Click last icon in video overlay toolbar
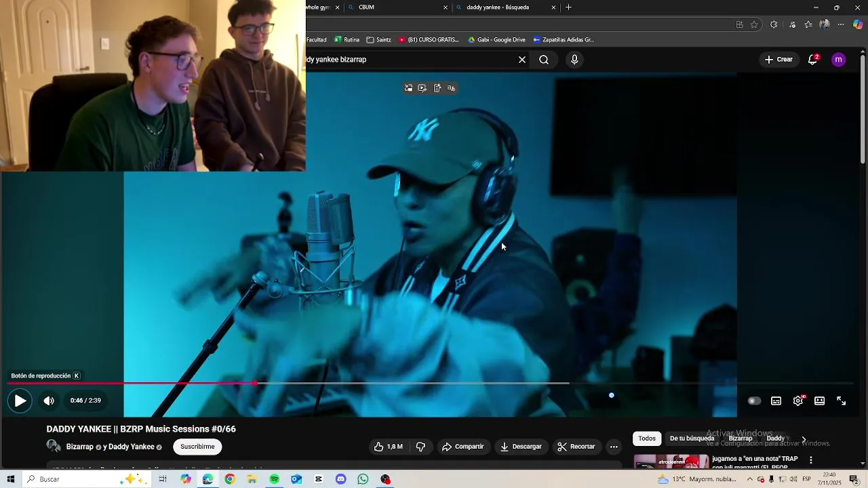The width and height of the screenshot is (868, 488). pyautogui.click(x=451, y=88)
